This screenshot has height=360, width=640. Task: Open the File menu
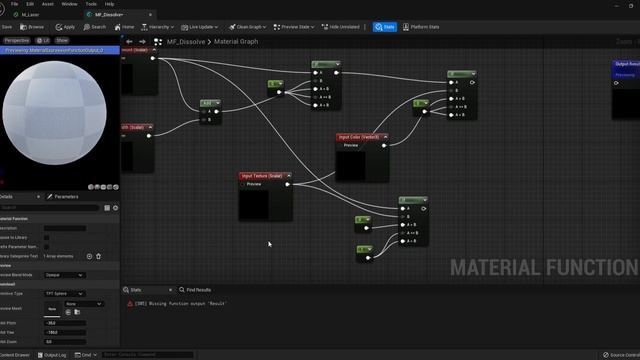click(x=15, y=4)
